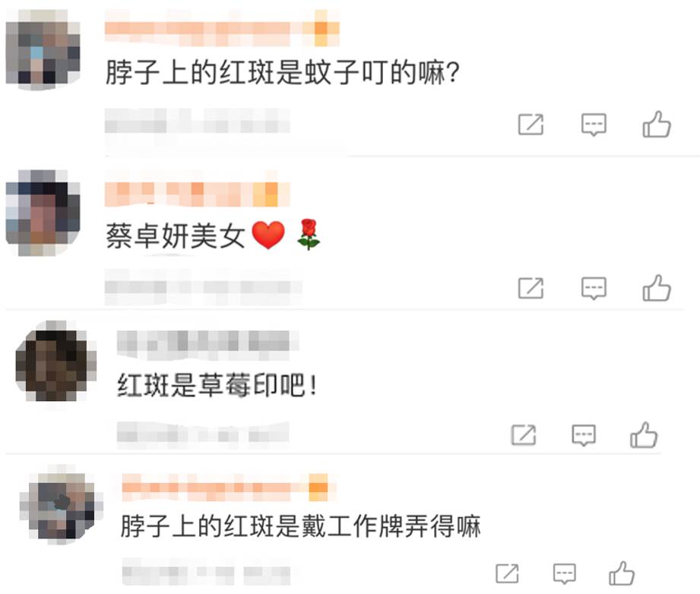The width and height of the screenshot is (700, 594).
Task: Reply to the 戴工作牌 comment
Action: tap(565, 574)
